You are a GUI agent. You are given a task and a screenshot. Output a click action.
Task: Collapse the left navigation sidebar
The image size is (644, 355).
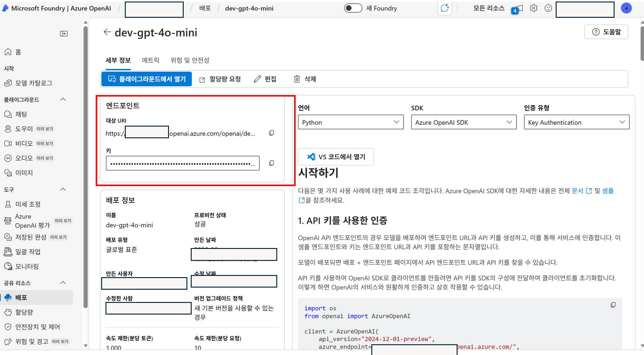64,34
